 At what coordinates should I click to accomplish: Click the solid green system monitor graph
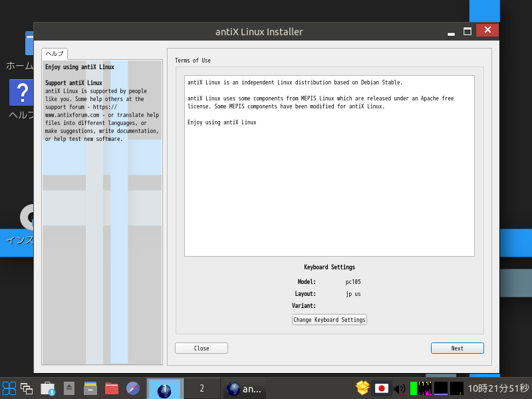click(413, 388)
